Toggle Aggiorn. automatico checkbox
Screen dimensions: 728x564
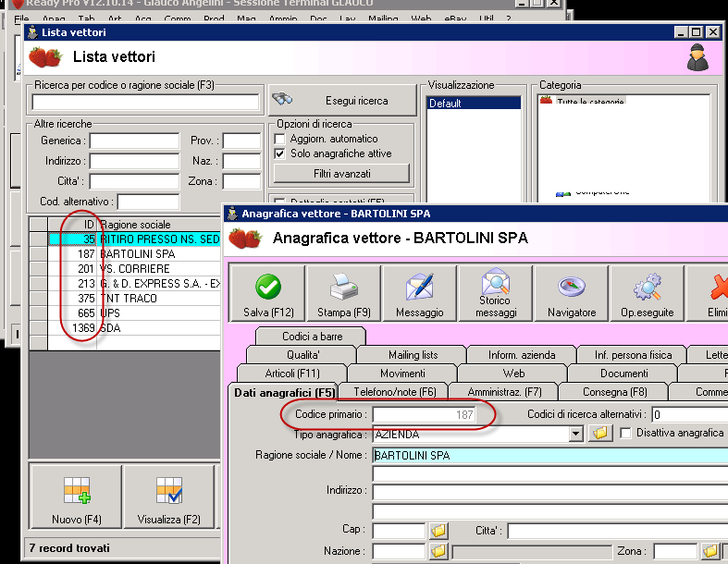tap(279, 139)
